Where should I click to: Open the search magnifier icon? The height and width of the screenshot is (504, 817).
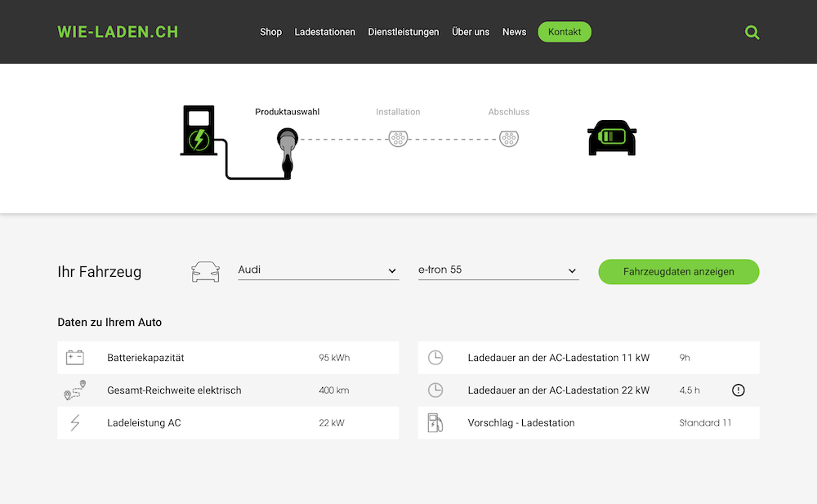(752, 33)
